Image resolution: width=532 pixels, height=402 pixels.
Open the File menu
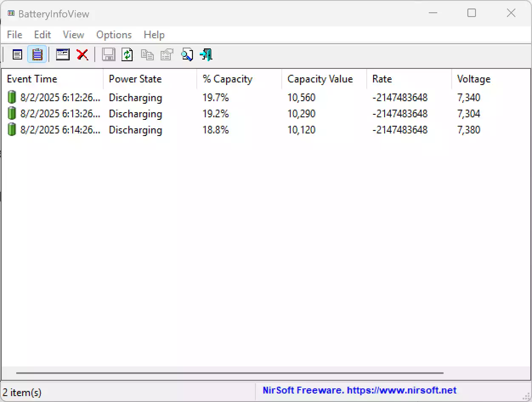(14, 34)
